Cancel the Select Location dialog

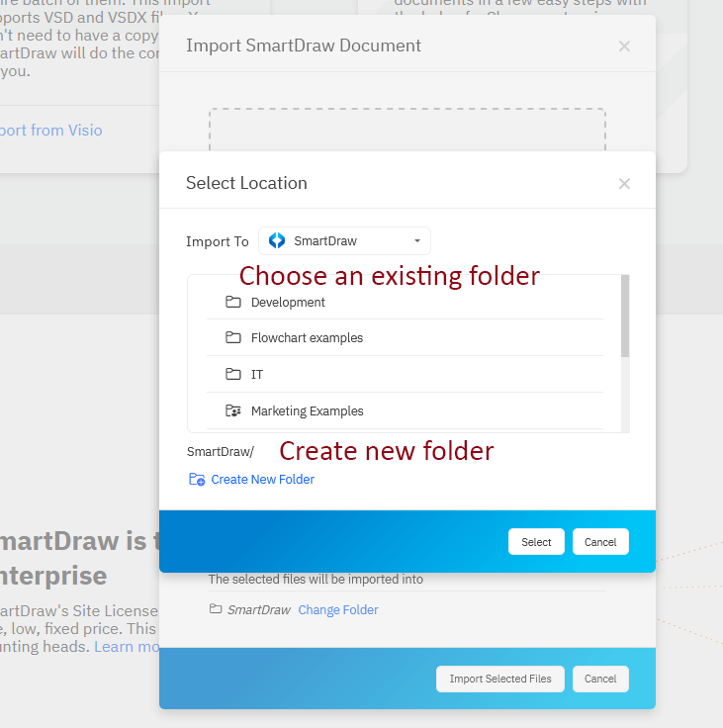point(600,542)
